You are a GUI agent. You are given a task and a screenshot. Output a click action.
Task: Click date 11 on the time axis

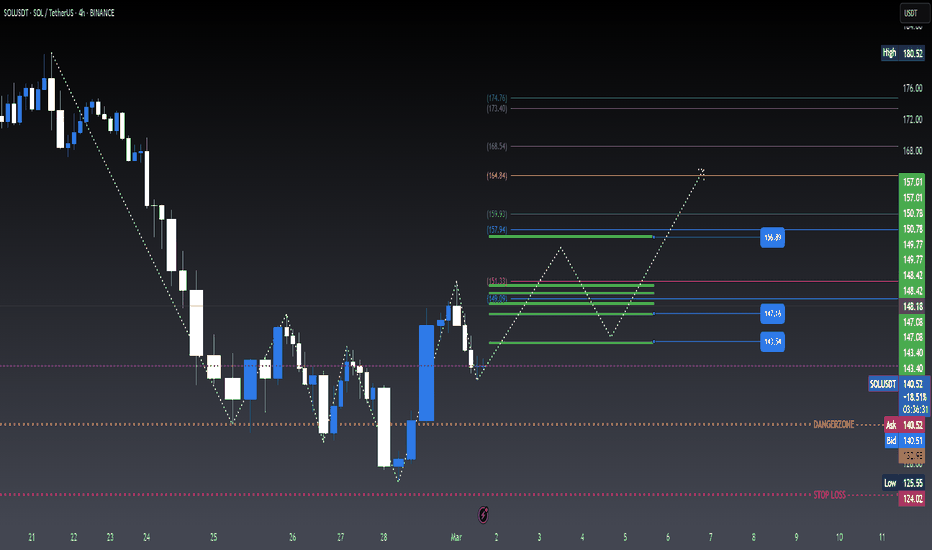pos(882,537)
